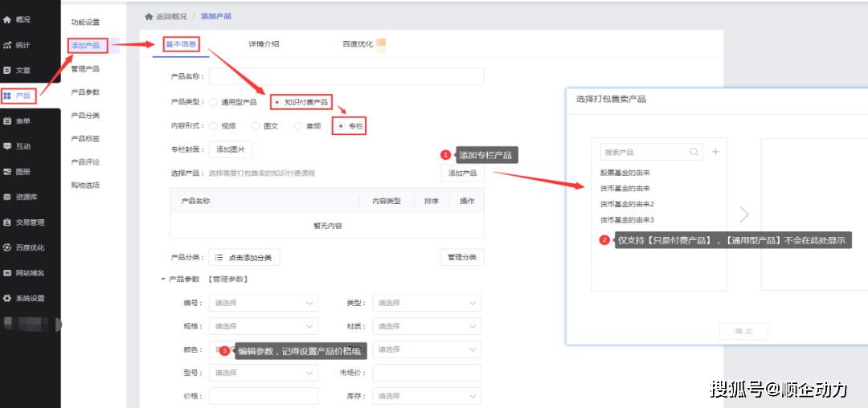Image resolution: width=868 pixels, height=408 pixels.
Task: Click 点击添加分类 button
Action: (244, 257)
